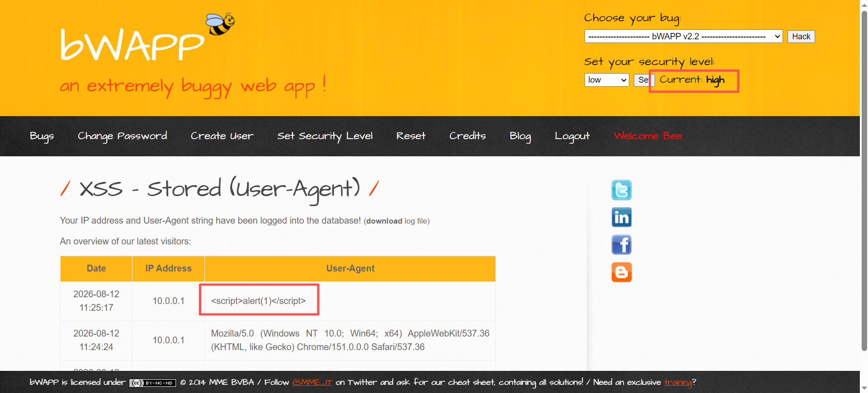The image size is (868, 393).
Task: Expand the Choose your bug dropdown
Action: (x=683, y=36)
